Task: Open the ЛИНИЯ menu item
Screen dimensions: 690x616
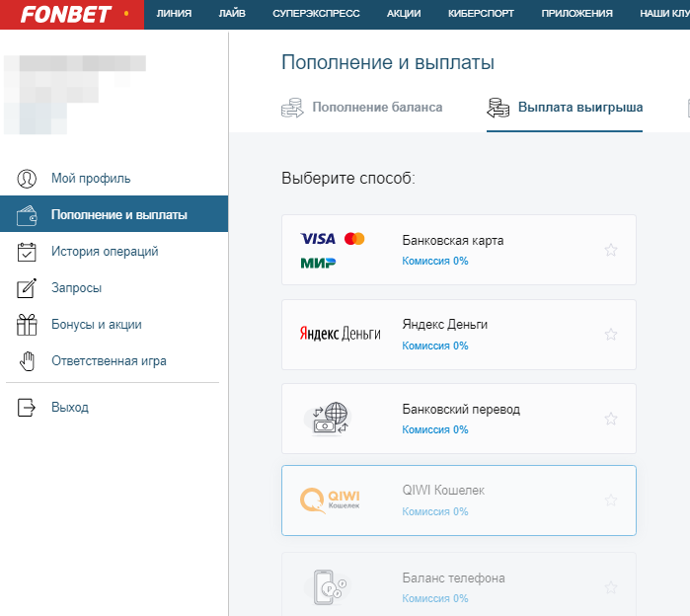Action: pos(175,14)
